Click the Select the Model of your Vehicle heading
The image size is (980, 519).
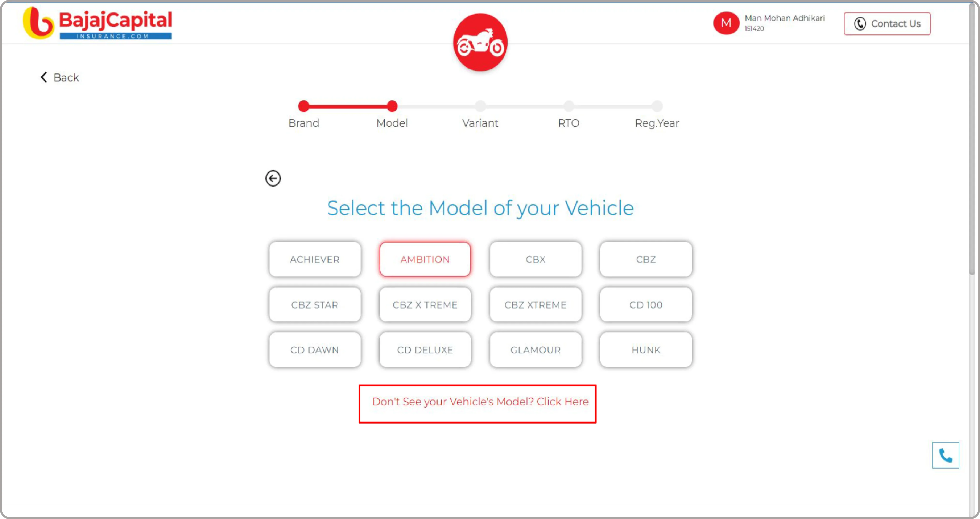pyautogui.click(x=480, y=208)
